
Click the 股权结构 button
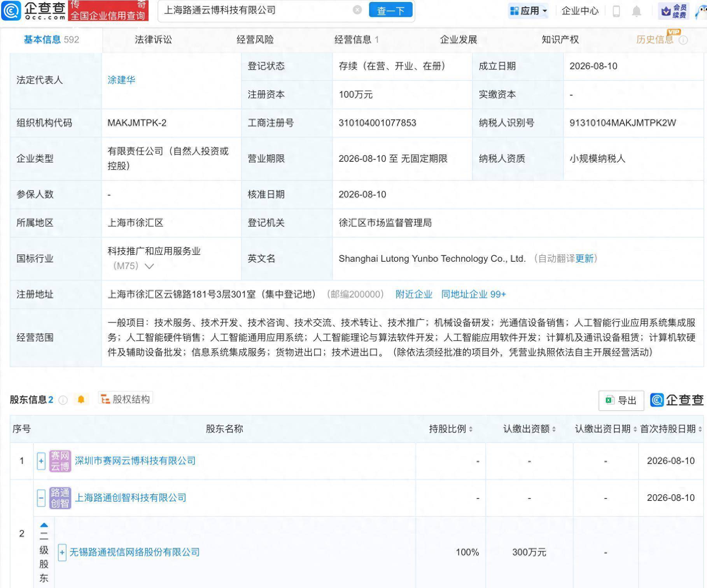(125, 399)
